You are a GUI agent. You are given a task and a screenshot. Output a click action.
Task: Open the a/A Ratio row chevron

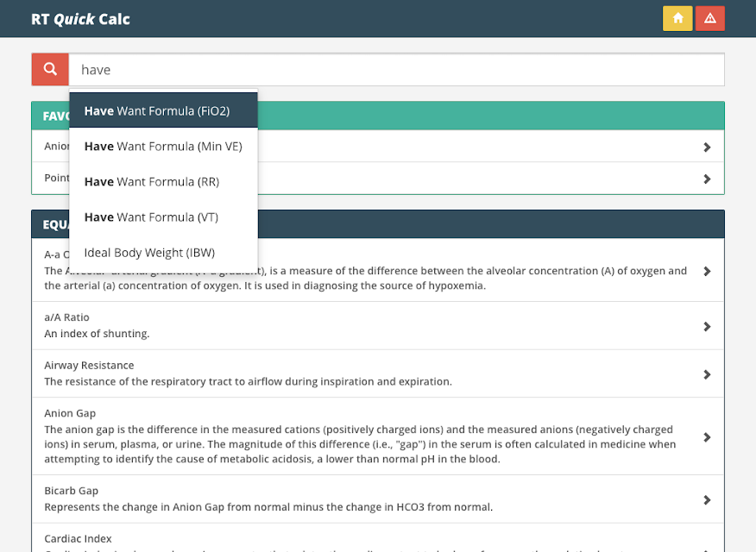(x=707, y=327)
